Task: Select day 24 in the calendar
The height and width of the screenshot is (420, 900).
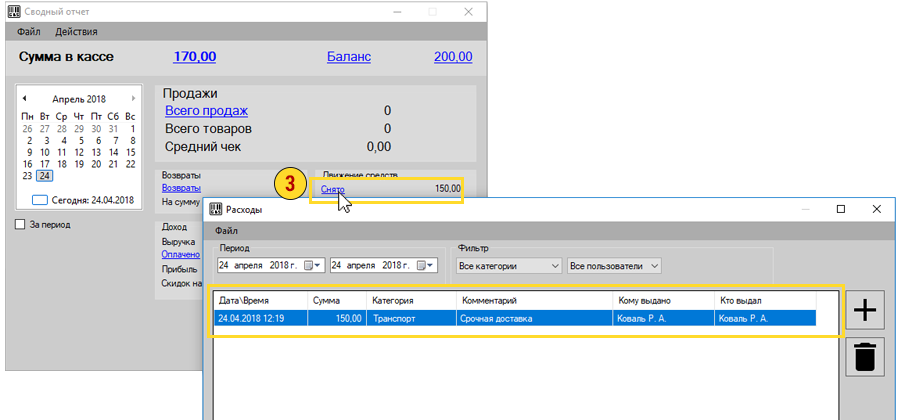Action: 44,176
